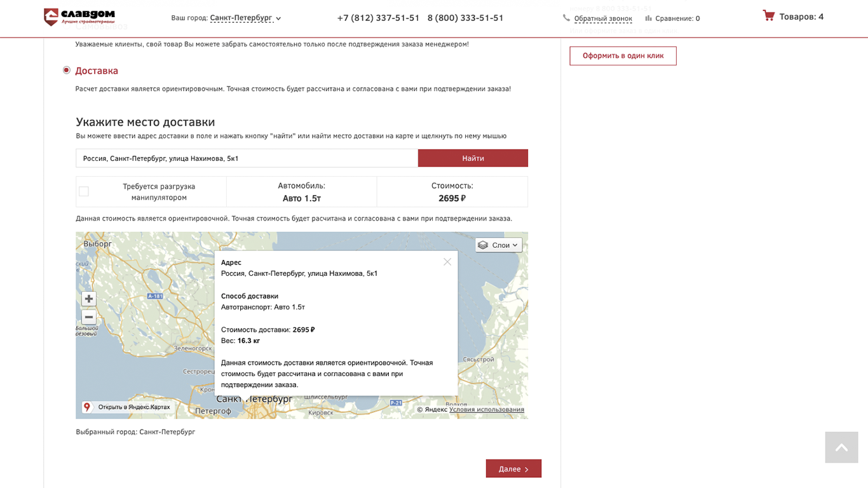
Task: Call +7 (812) 337-51-51 number
Action: tap(378, 18)
